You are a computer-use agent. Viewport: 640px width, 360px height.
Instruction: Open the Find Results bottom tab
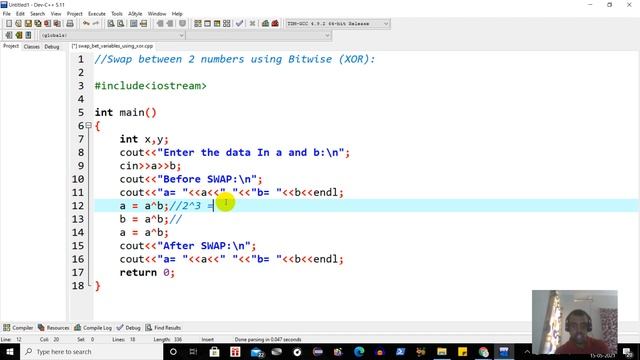tap(163, 328)
